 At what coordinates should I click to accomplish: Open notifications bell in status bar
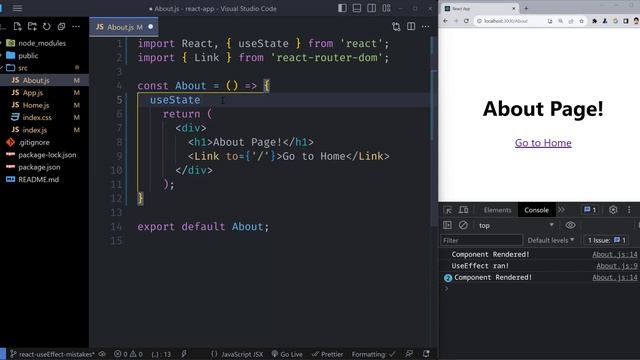coord(426,354)
